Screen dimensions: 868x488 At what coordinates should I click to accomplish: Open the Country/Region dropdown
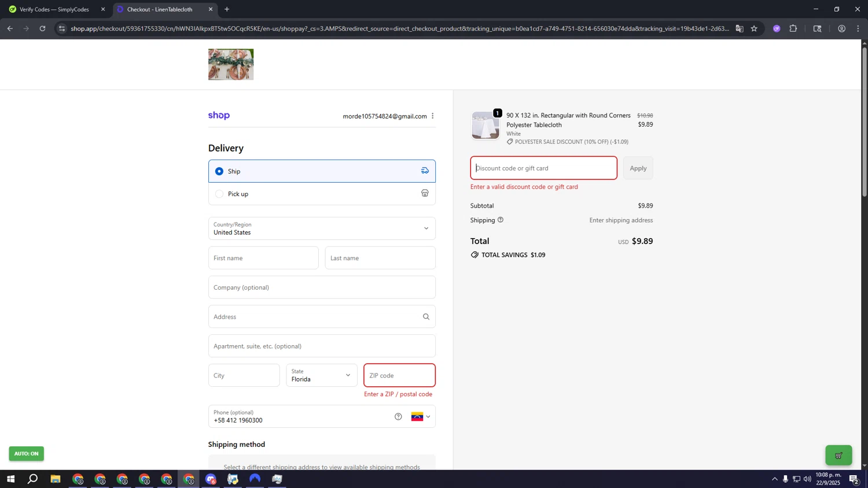[x=322, y=228]
